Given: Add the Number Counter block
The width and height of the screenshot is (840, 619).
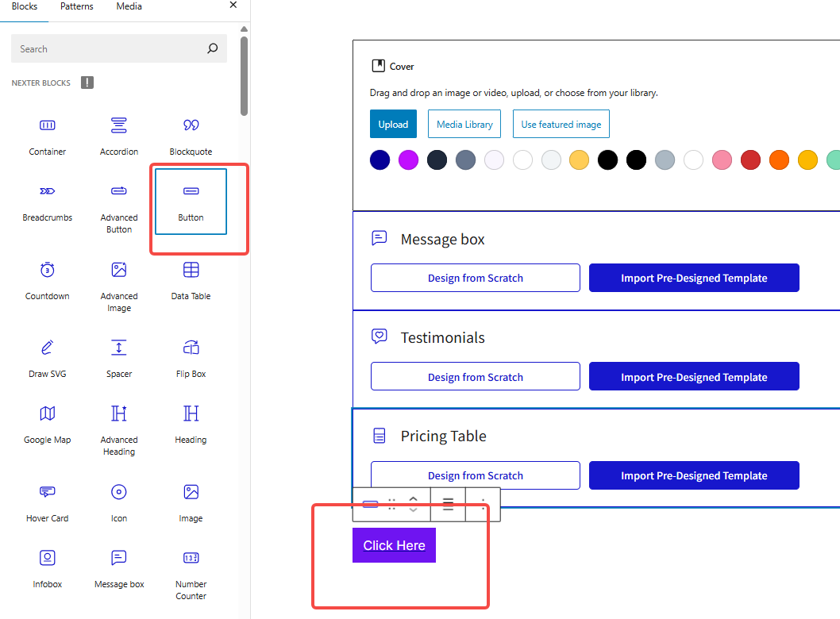Looking at the screenshot, I should click(x=191, y=567).
